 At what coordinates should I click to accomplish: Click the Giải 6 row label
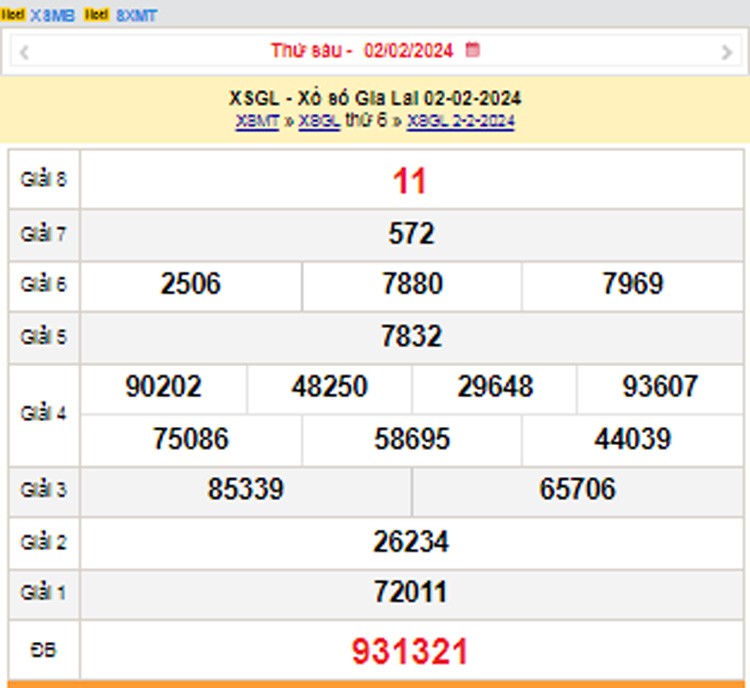point(43,284)
